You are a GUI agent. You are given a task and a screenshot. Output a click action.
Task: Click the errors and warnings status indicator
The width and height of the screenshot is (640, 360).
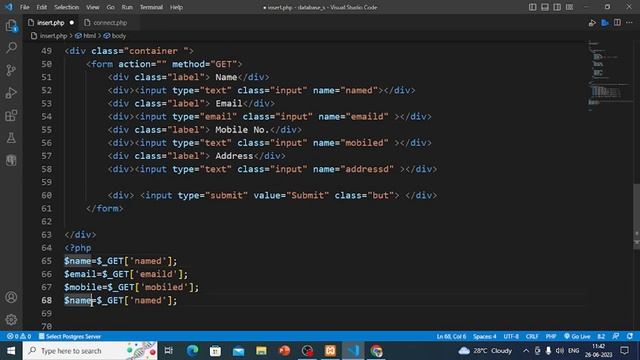point(19,336)
